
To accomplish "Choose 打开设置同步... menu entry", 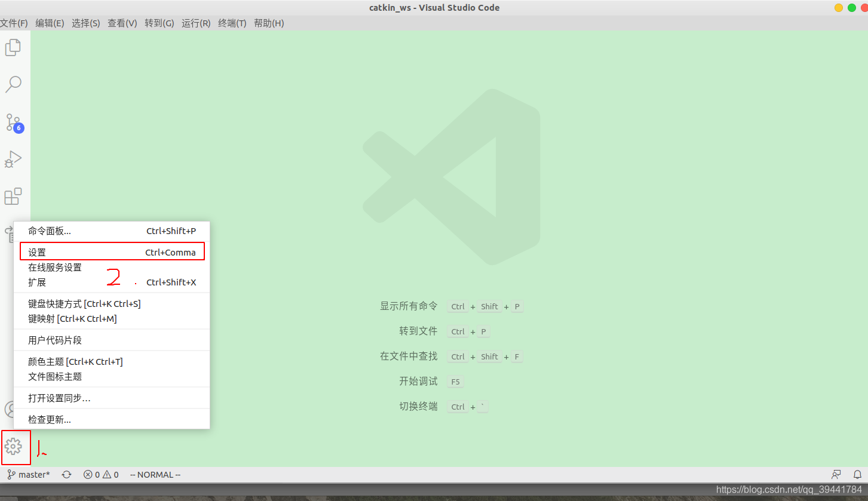I will tap(112, 398).
